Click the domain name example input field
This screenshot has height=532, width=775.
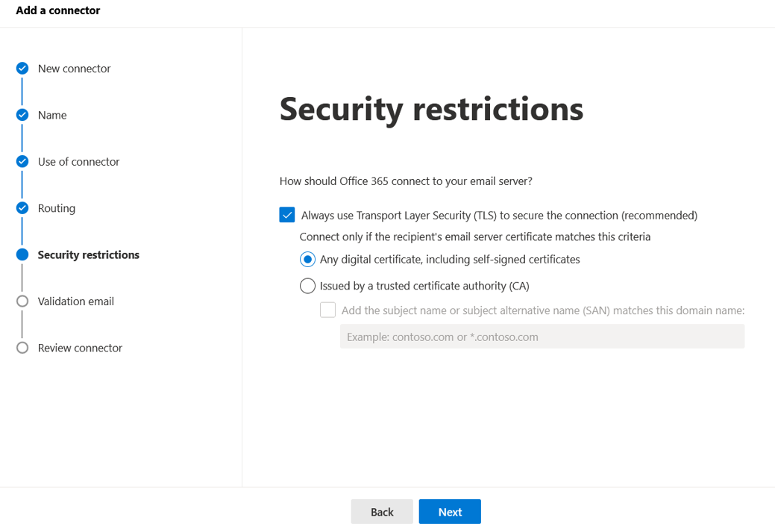(x=542, y=337)
